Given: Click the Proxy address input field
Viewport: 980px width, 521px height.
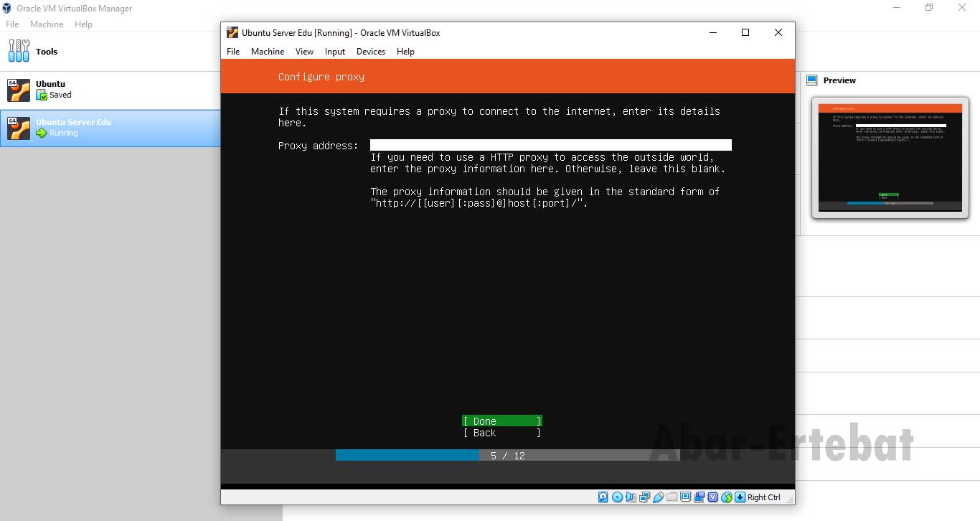Looking at the screenshot, I should coord(551,145).
